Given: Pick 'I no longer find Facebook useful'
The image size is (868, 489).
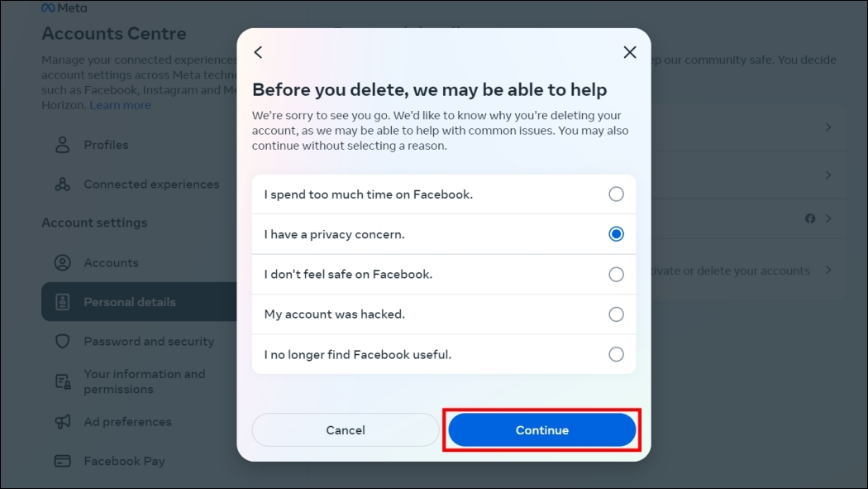Looking at the screenshot, I should pyautogui.click(x=616, y=354).
